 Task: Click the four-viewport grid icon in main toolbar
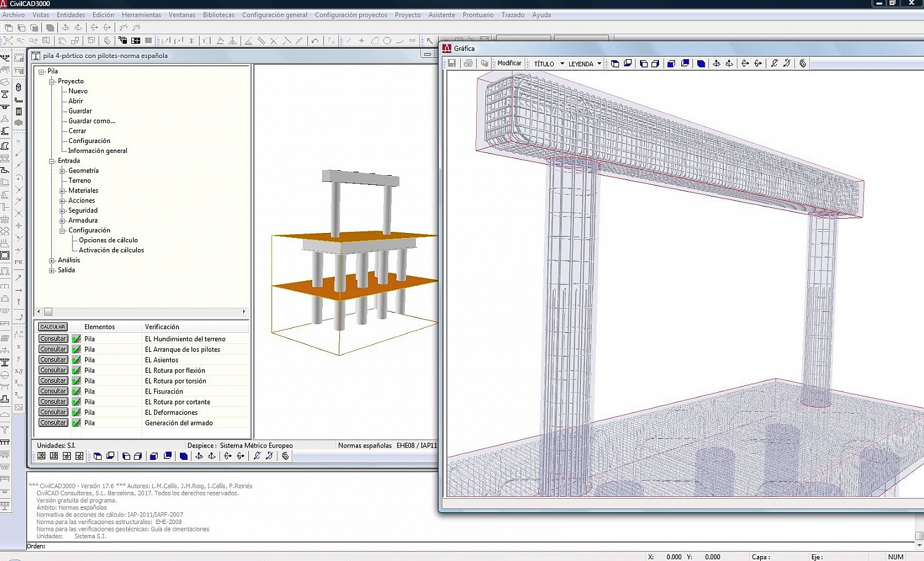136,41
